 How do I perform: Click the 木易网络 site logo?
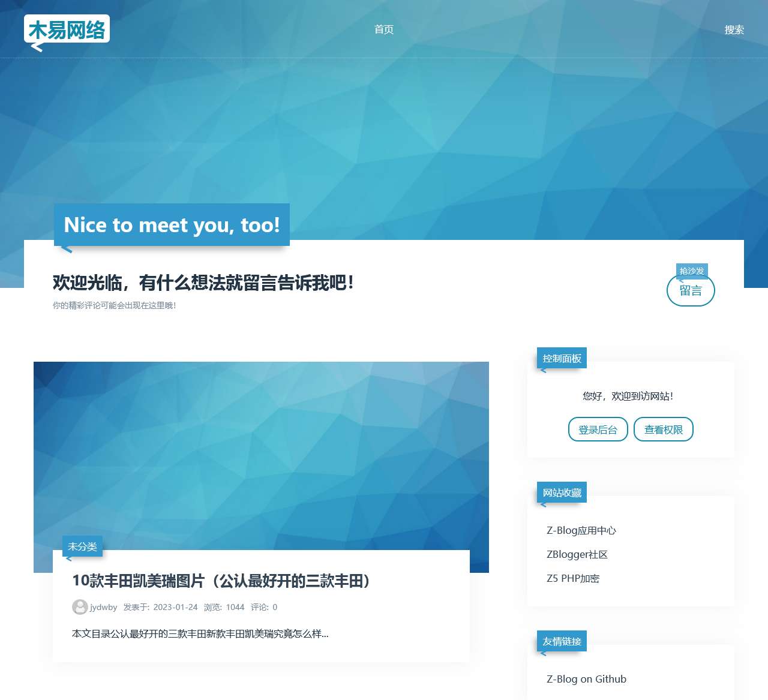[x=67, y=28]
